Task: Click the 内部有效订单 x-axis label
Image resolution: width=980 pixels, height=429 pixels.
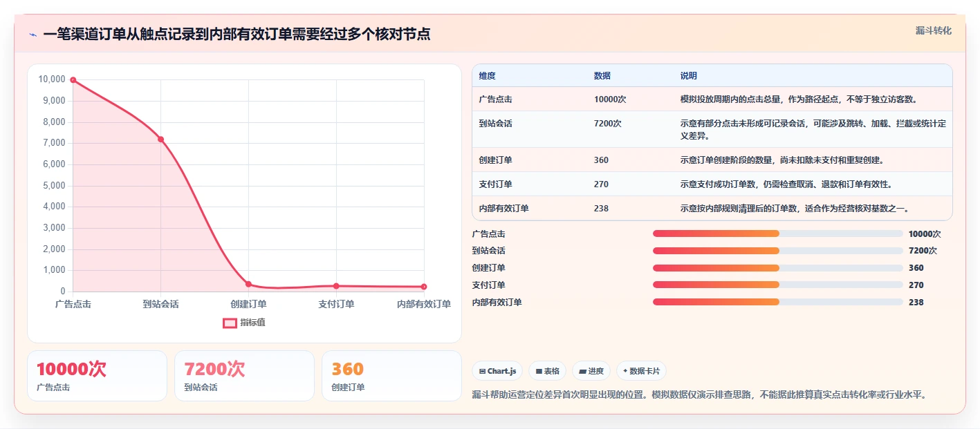Action: (424, 304)
